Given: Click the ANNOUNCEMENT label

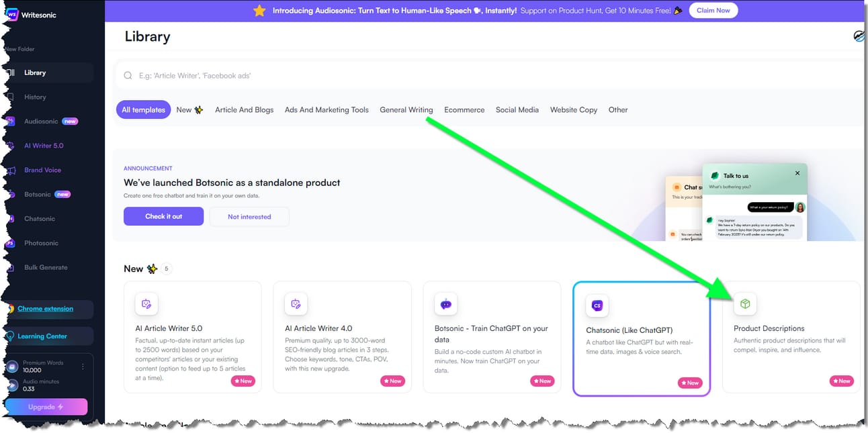Looking at the screenshot, I should pyautogui.click(x=148, y=169).
